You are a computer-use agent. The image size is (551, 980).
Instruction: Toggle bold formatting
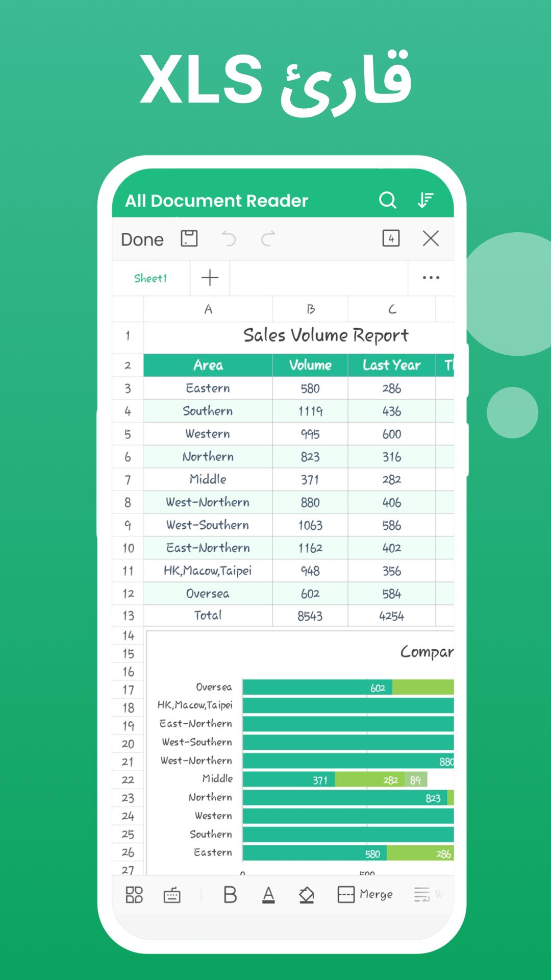click(230, 894)
